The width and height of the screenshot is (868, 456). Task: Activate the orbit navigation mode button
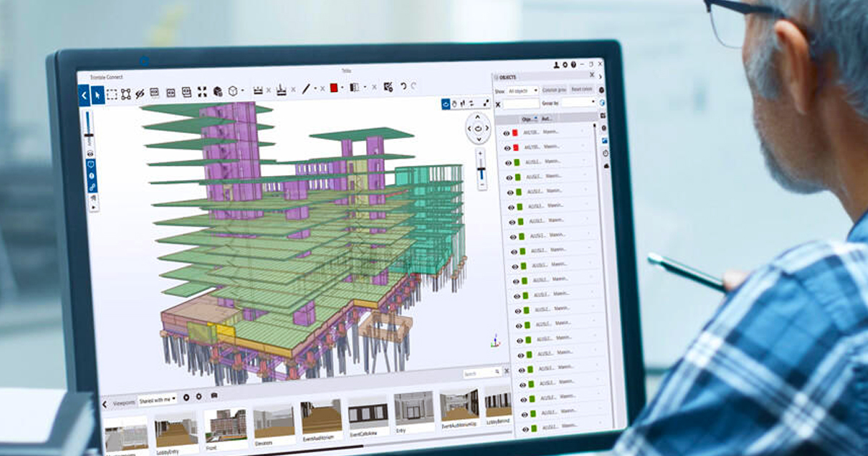click(x=446, y=104)
